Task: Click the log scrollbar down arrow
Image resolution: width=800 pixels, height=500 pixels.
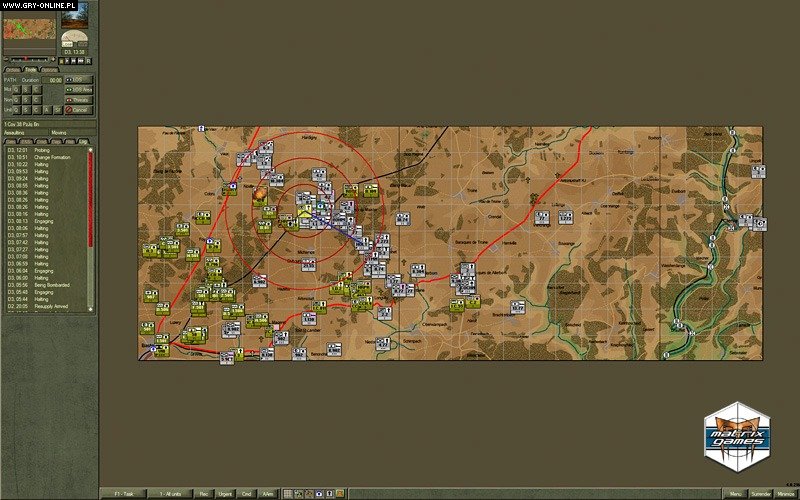Action: coord(90,309)
